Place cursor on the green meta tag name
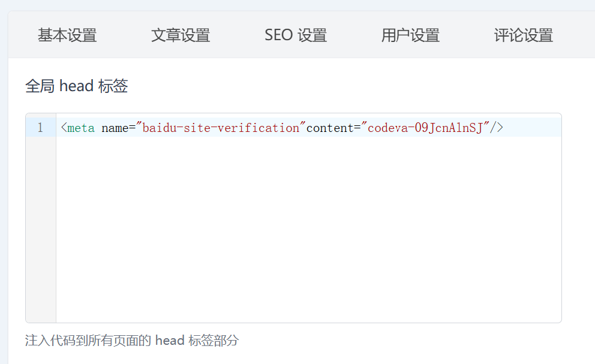The width and height of the screenshot is (595, 364). 81,128
